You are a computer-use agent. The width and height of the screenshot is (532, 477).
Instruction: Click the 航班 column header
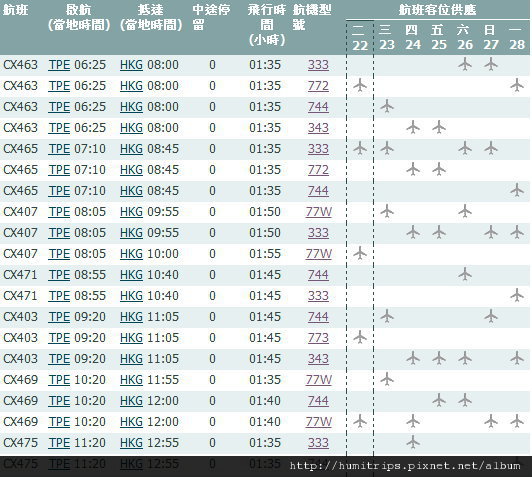point(16,10)
